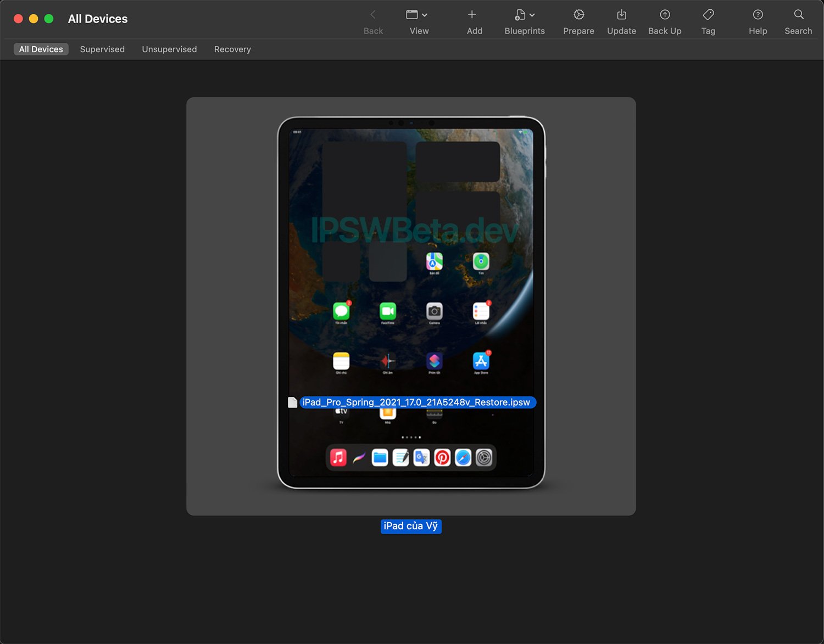Open the Blueprints dropdown

tap(525, 22)
